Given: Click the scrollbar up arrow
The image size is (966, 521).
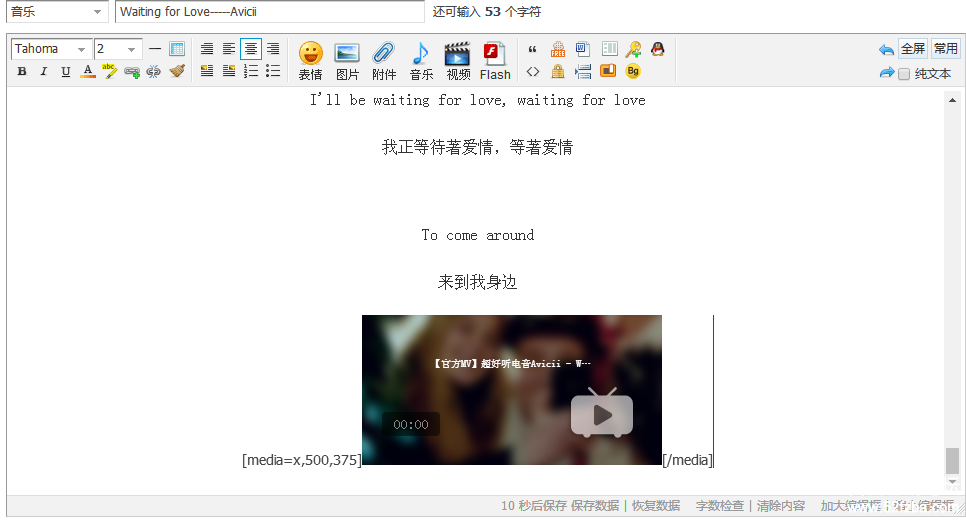Looking at the screenshot, I should (952, 100).
